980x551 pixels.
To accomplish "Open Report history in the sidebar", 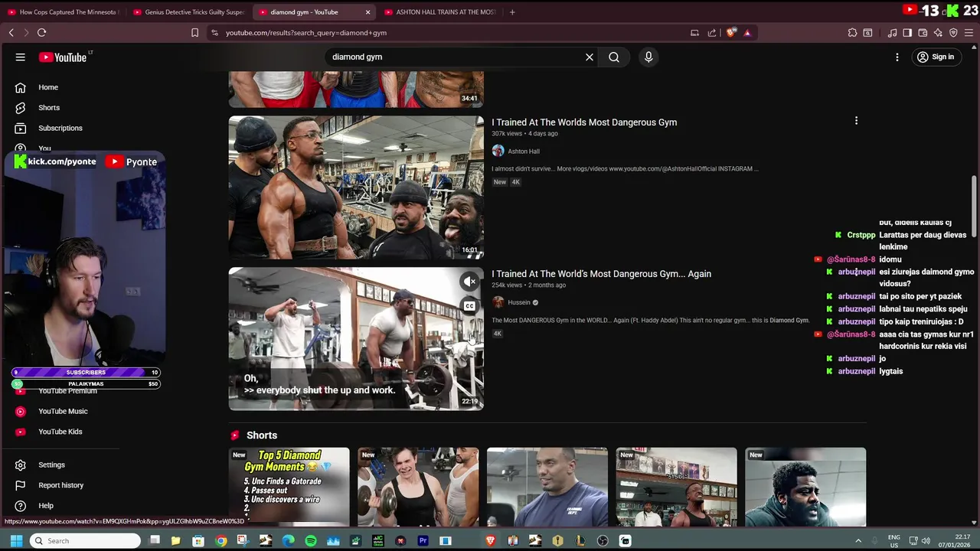I will (x=60, y=485).
